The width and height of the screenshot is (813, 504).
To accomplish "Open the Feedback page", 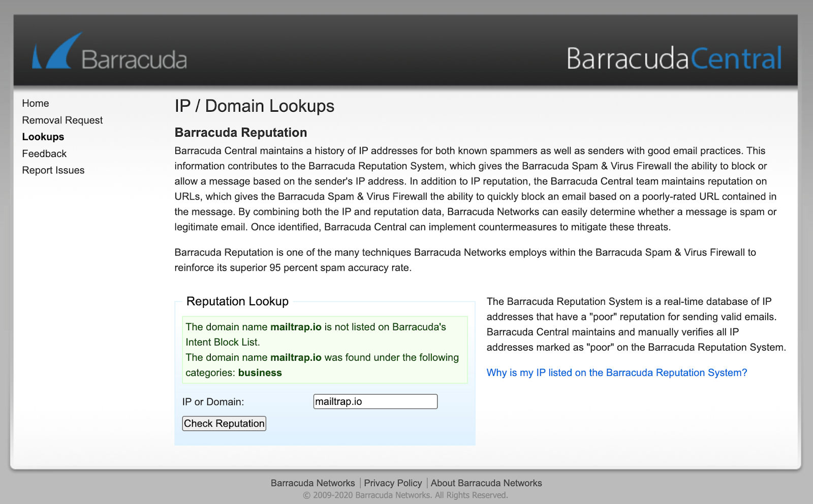I will (x=44, y=153).
